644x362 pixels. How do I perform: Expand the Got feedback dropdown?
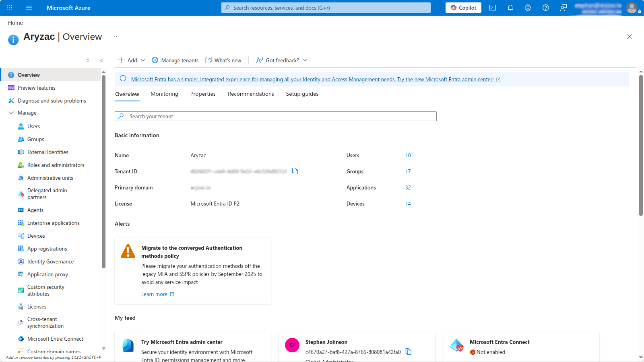[282, 60]
